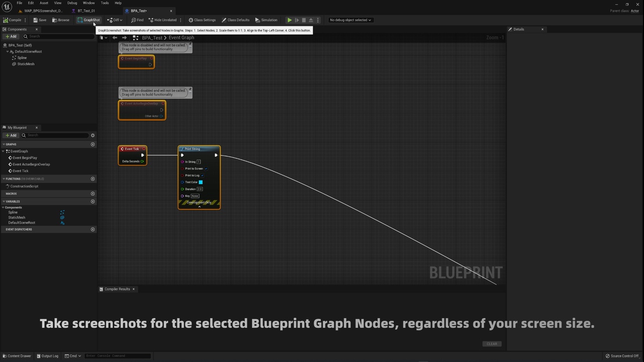Save the blueprint asset

39,20
